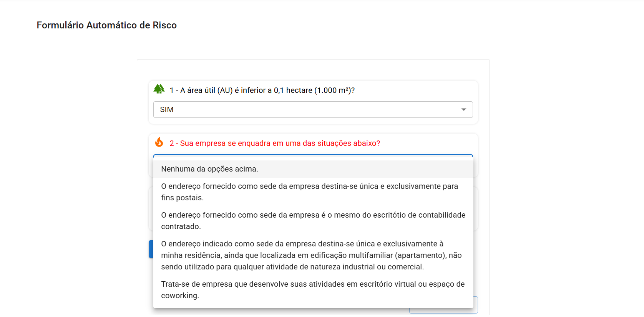Choose the 'fins postais' address option
Image resolution: width=644 pixels, height=317 pixels.
[313, 192]
